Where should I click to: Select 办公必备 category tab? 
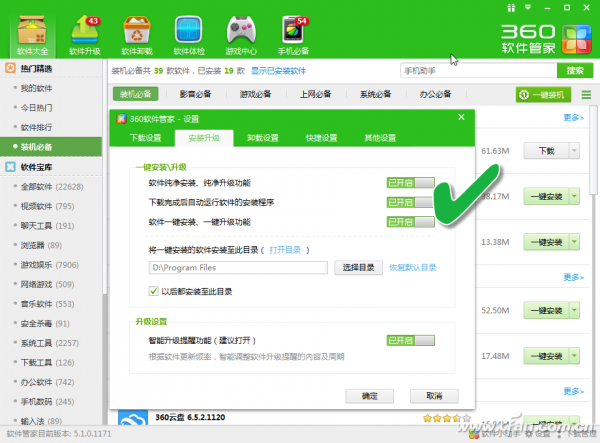point(435,94)
